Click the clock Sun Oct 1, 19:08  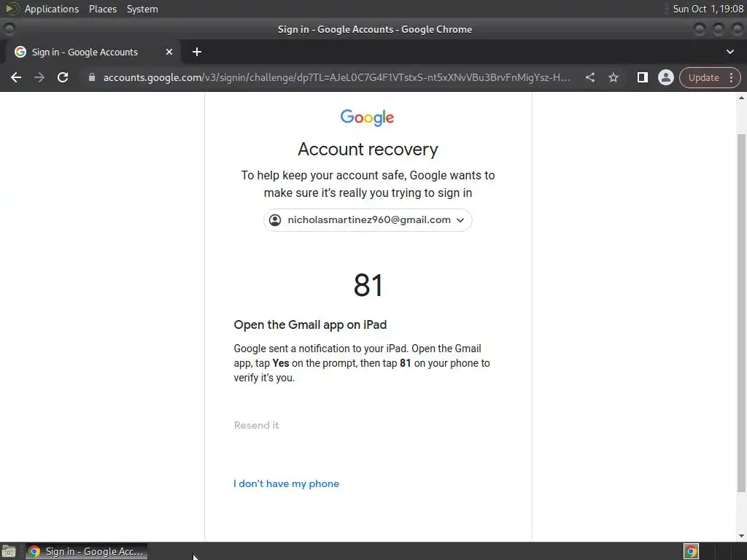(708, 9)
